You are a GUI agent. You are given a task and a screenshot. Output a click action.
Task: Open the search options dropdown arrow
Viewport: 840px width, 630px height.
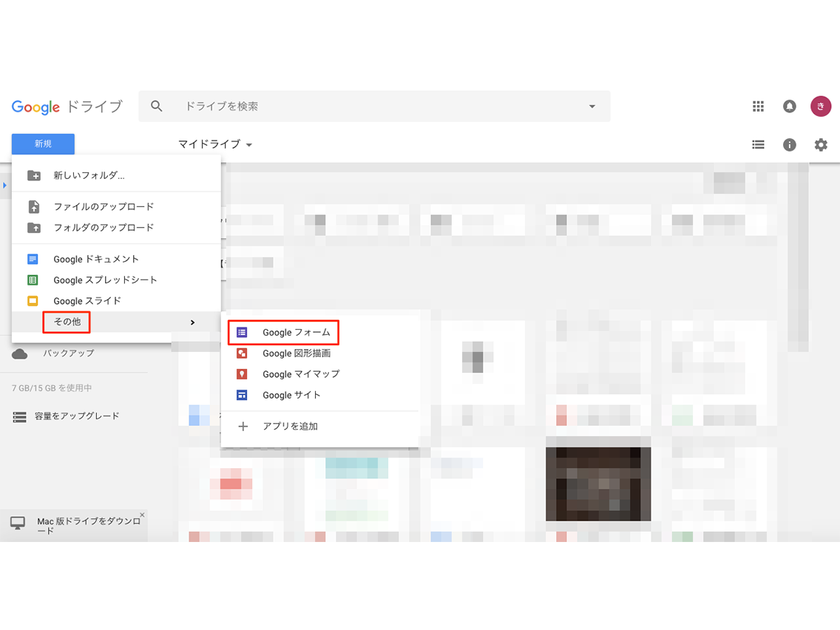pos(592,106)
